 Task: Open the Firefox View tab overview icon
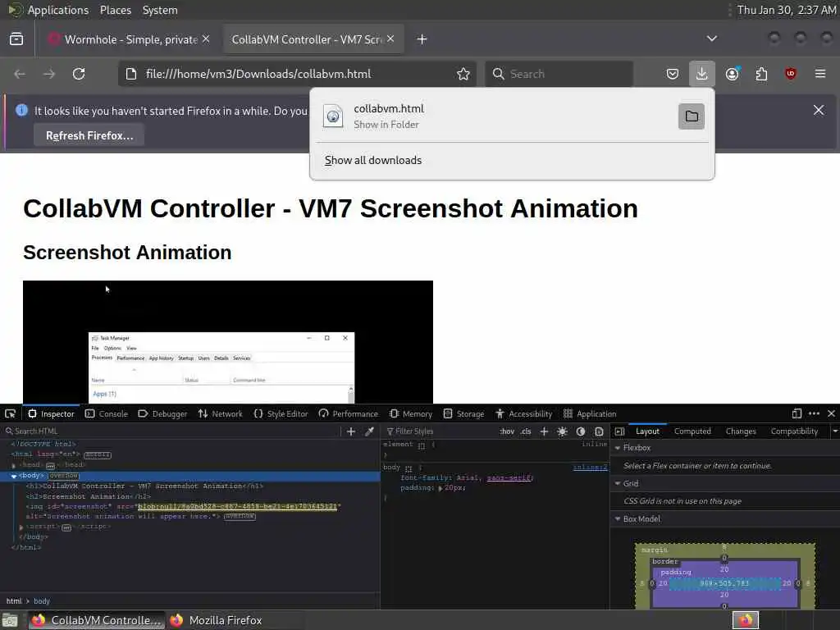point(16,39)
